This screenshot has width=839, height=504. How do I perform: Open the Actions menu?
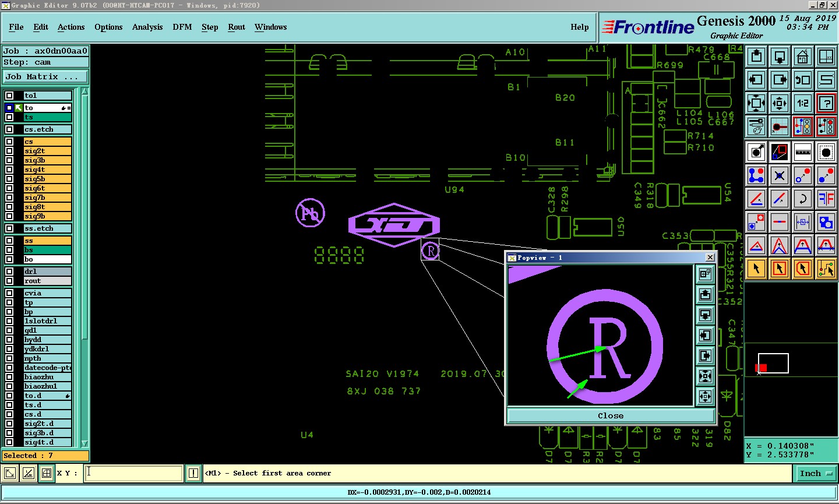[x=71, y=27]
